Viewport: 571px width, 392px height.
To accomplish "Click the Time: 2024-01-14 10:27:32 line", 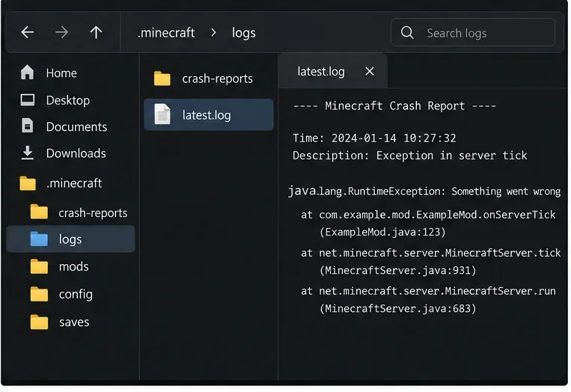I will (x=374, y=138).
